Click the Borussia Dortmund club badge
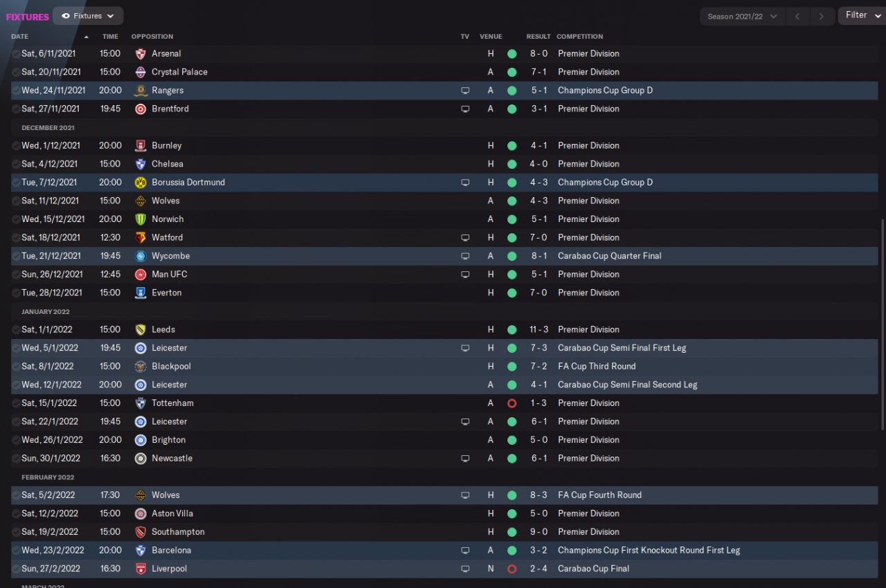886x588 pixels. point(141,183)
